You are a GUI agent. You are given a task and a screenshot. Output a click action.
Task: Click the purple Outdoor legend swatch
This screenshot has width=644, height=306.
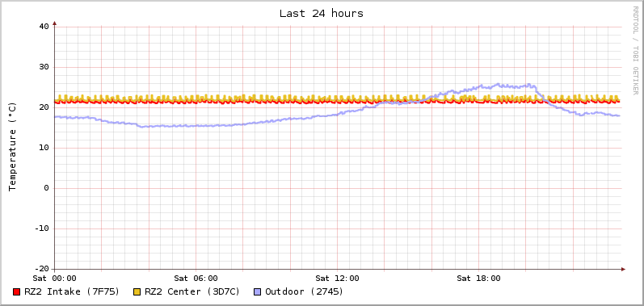pos(258,292)
